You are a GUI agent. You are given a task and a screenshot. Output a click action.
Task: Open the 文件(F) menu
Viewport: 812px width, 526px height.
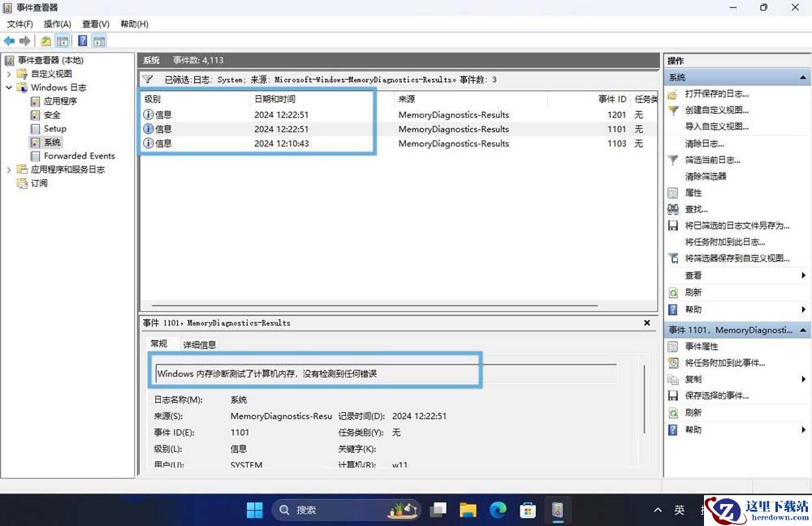(x=19, y=24)
